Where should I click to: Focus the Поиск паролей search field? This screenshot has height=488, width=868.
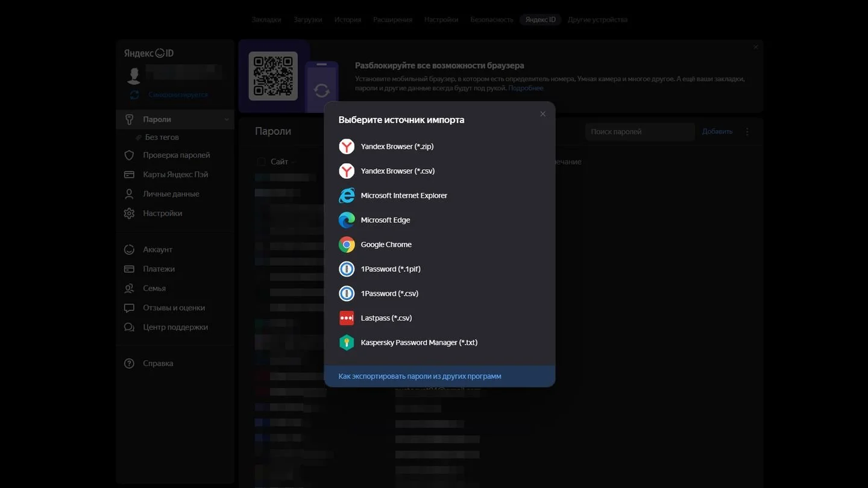640,132
